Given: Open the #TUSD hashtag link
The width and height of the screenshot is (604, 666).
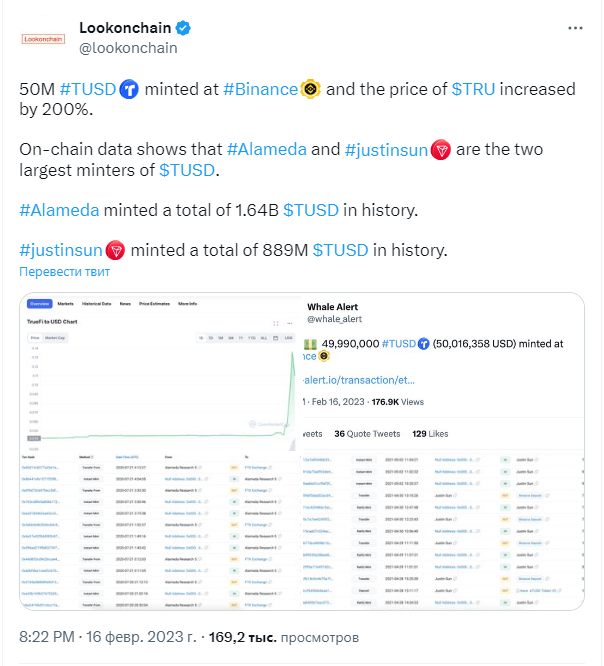Looking at the screenshot, I should coord(88,89).
